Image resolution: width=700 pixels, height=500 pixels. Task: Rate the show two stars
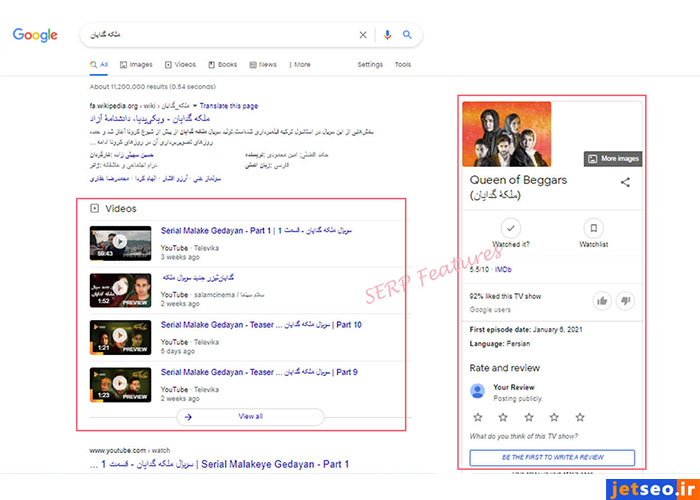coord(503,417)
